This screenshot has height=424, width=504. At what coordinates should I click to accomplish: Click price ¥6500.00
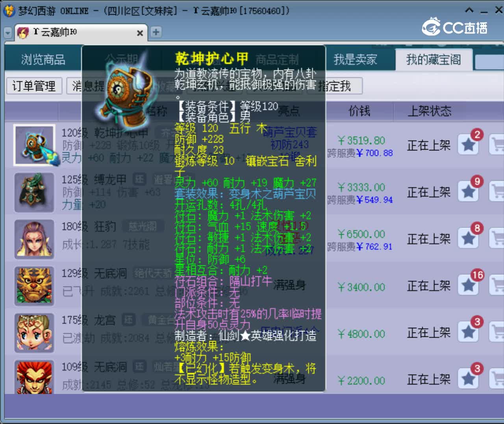click(361, 234)
